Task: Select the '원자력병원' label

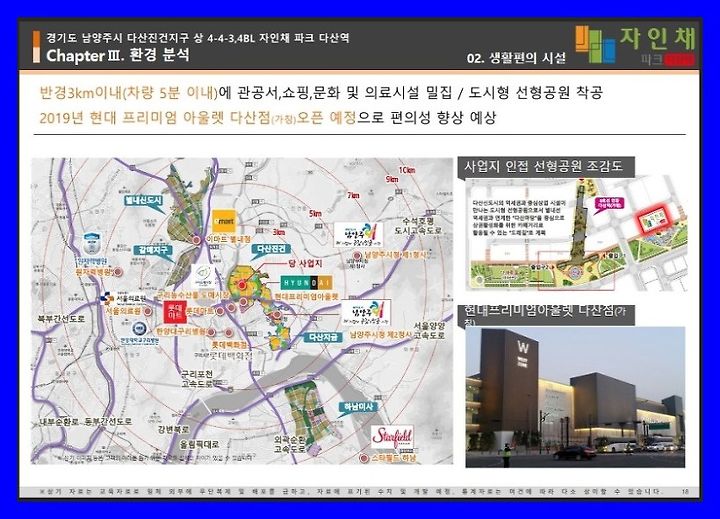Action: tap(94, 272)
